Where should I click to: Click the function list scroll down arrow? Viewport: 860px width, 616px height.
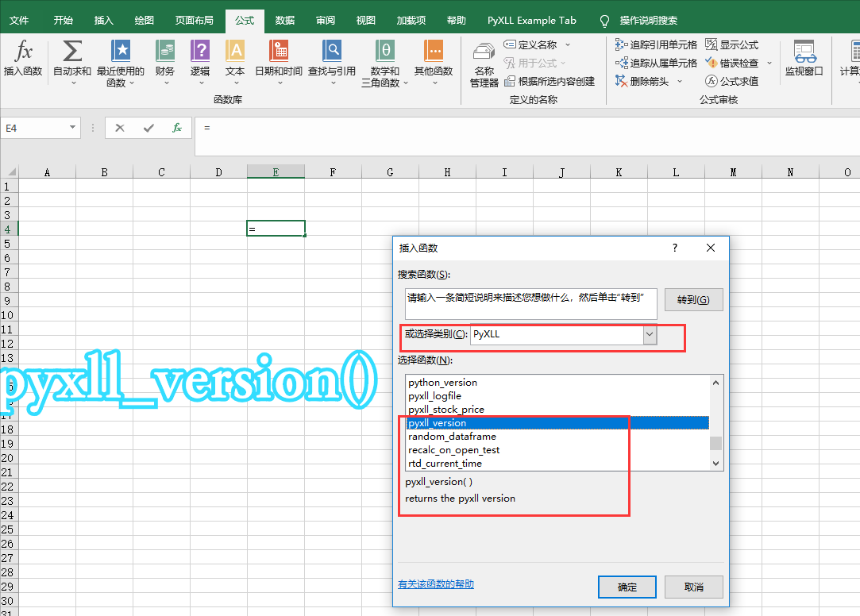(x=715, y=463)
